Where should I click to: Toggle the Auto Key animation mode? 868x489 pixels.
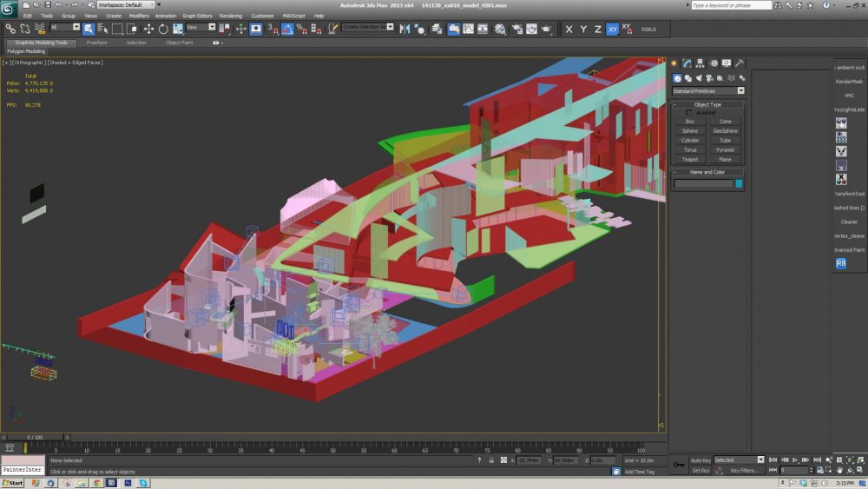[x=700, y=459]
